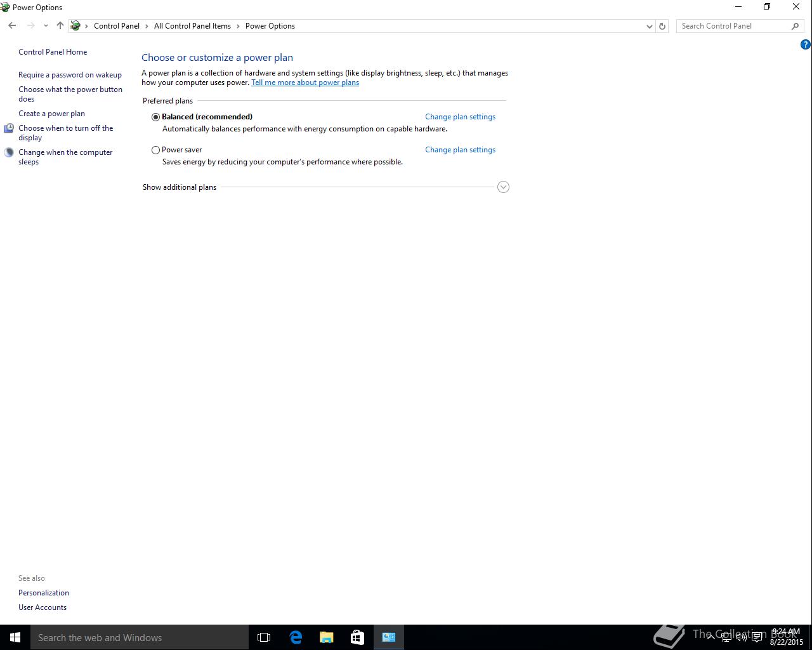Open Task View on the taskbar
812x650 pixels.
coord(264,637)
